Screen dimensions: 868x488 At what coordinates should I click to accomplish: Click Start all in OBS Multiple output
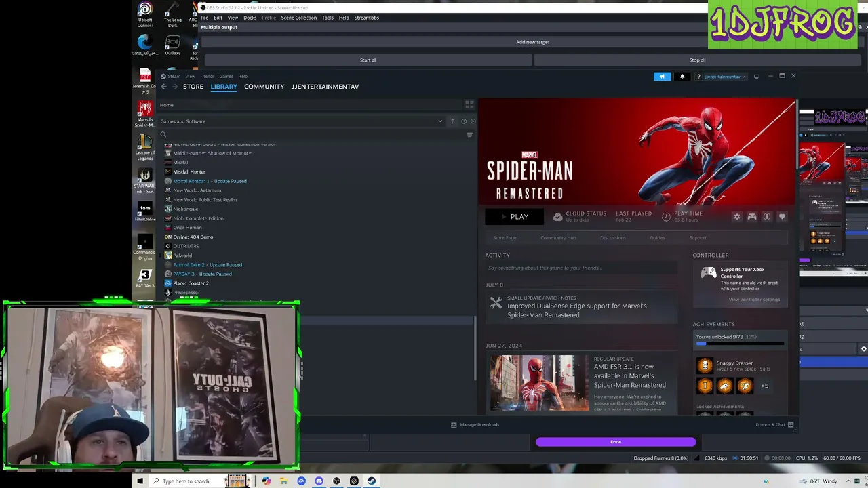(x=368, y=60)
